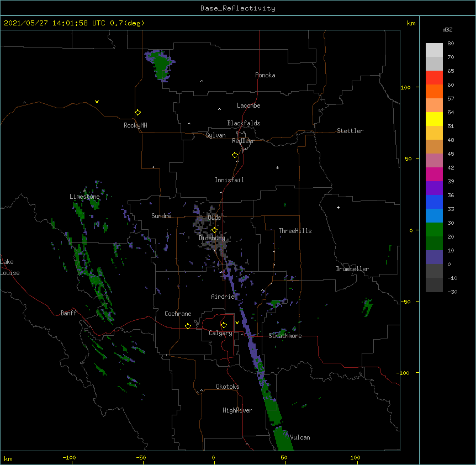Click the green 30 dBZ color swatch
This screenshot has width=476, height=465.
[x=434, y=230]
